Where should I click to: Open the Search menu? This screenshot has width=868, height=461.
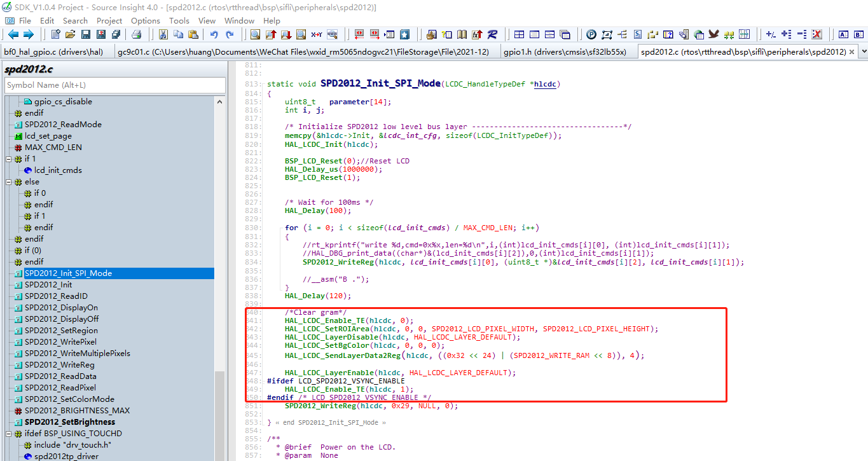click(75, 20)
